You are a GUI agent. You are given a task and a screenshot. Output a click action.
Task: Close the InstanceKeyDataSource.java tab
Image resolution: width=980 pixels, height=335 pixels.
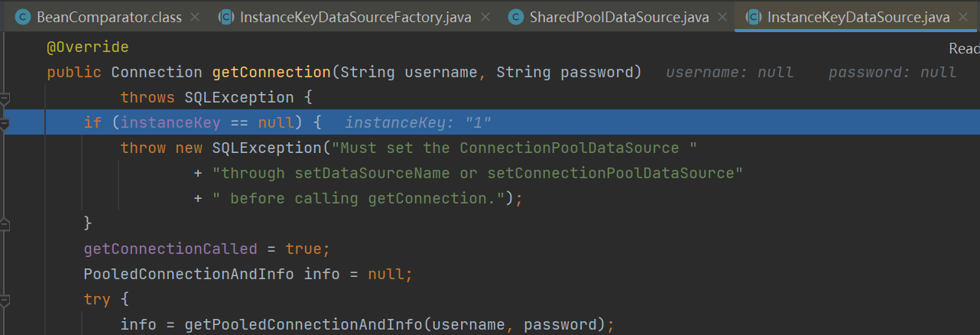(963, 17)
